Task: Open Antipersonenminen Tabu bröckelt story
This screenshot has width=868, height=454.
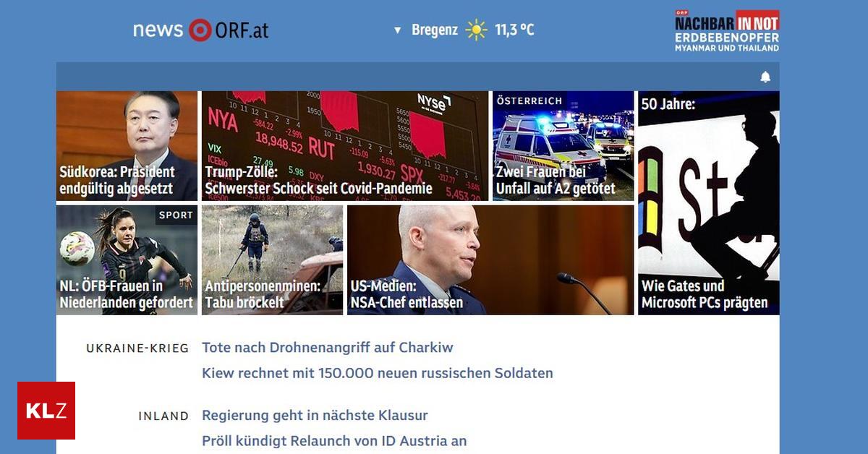Action: pos(272,260)
